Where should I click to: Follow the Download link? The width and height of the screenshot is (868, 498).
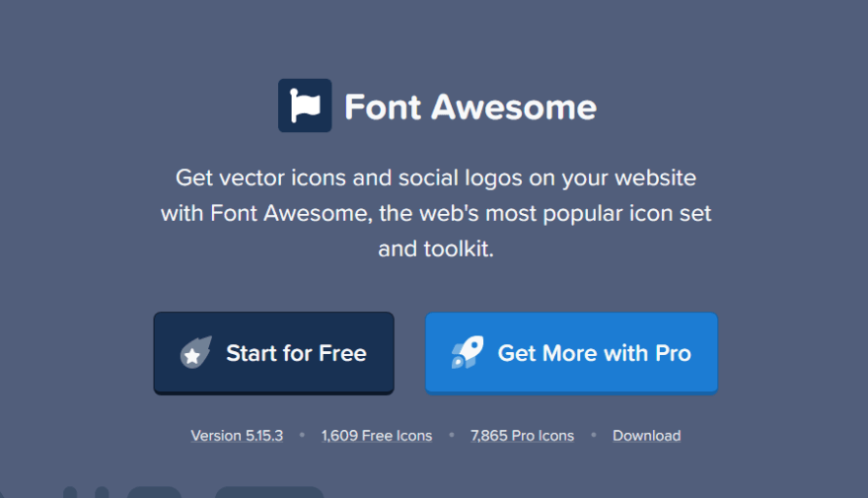[647, 436]
